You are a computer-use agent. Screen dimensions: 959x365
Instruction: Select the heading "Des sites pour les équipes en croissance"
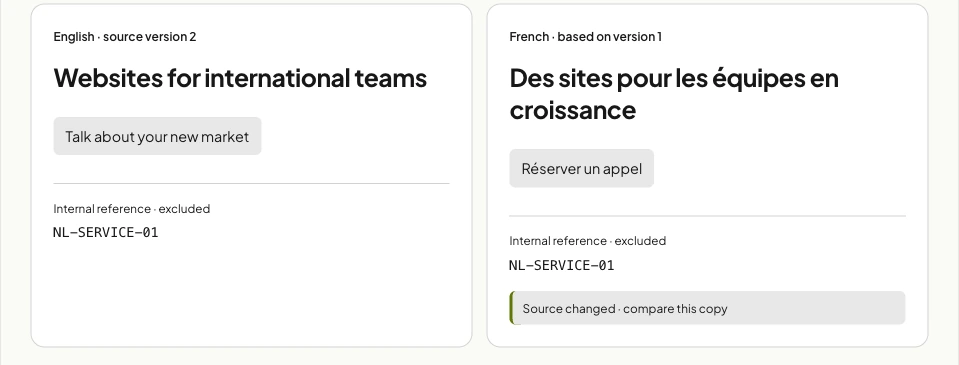(x=674, y=94)
